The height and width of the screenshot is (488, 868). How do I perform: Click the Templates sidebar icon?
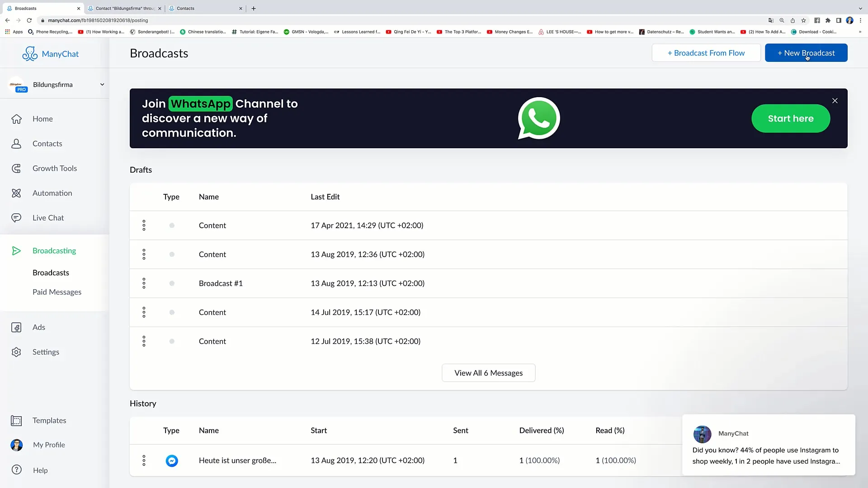tap(16, 420)
